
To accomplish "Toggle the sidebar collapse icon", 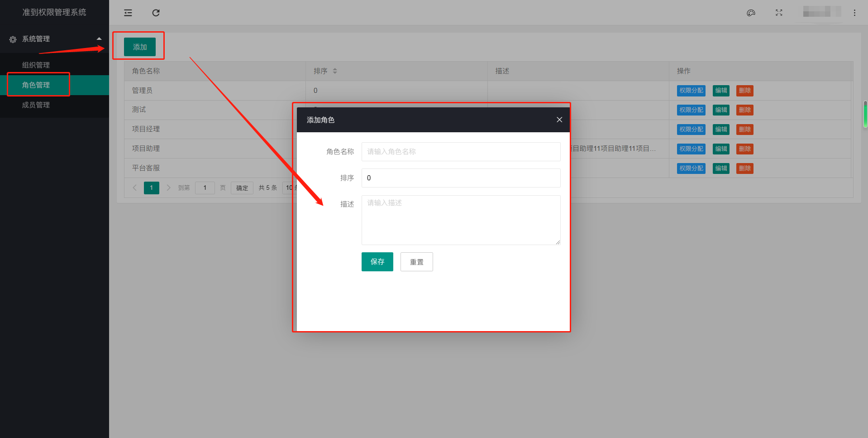I will tap(128, 13).
